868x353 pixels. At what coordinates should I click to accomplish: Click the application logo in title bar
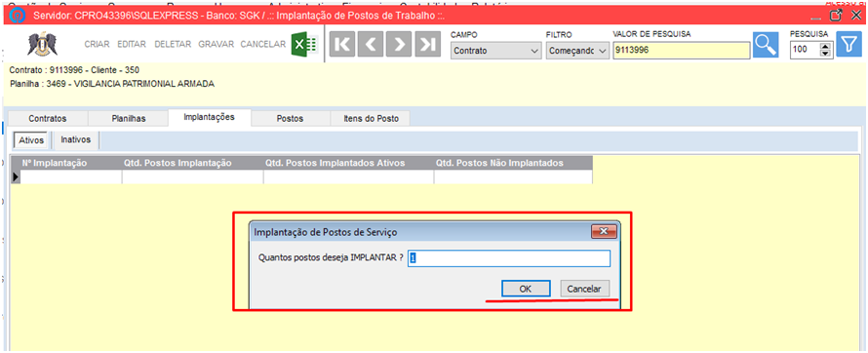pos(19,16)
